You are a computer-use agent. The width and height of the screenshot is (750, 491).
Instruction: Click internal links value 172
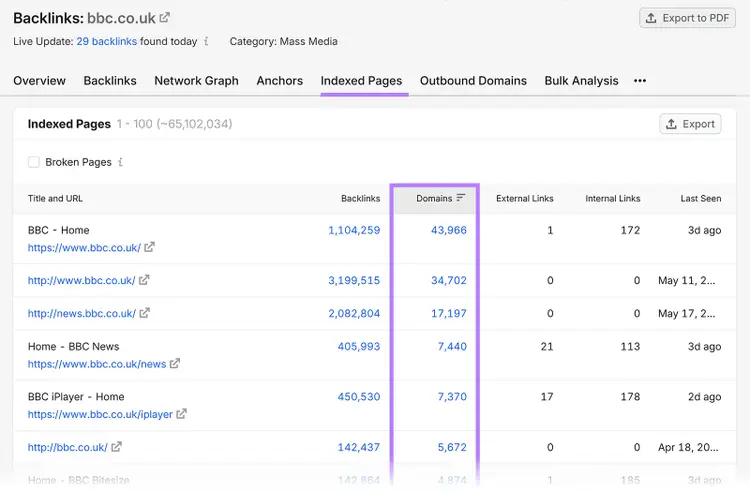click(x=630, y=230)
